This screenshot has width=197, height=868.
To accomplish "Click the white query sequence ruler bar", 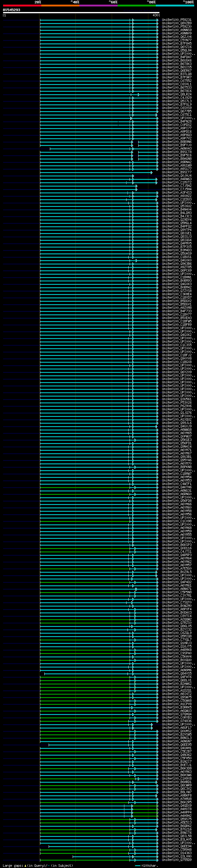I will 81,12.
